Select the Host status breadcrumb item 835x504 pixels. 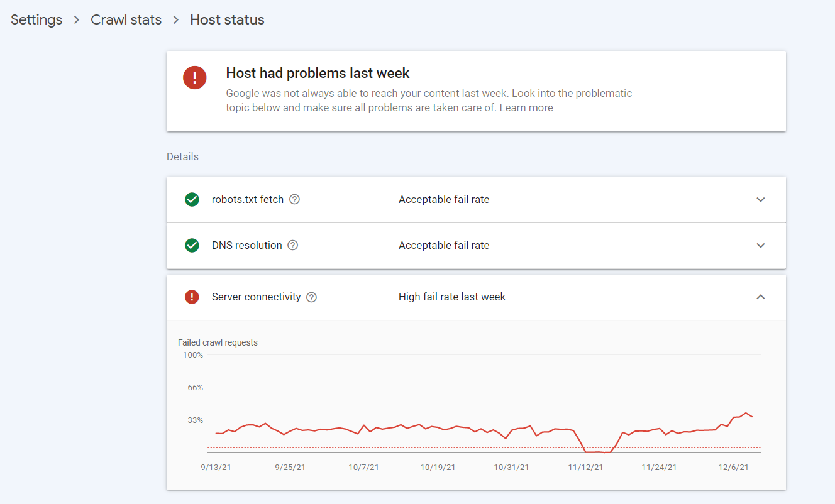point(227,19)
